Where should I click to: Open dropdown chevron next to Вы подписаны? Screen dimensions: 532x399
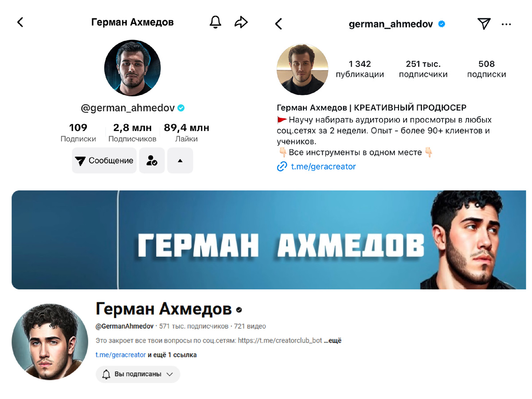click(169, 374)
